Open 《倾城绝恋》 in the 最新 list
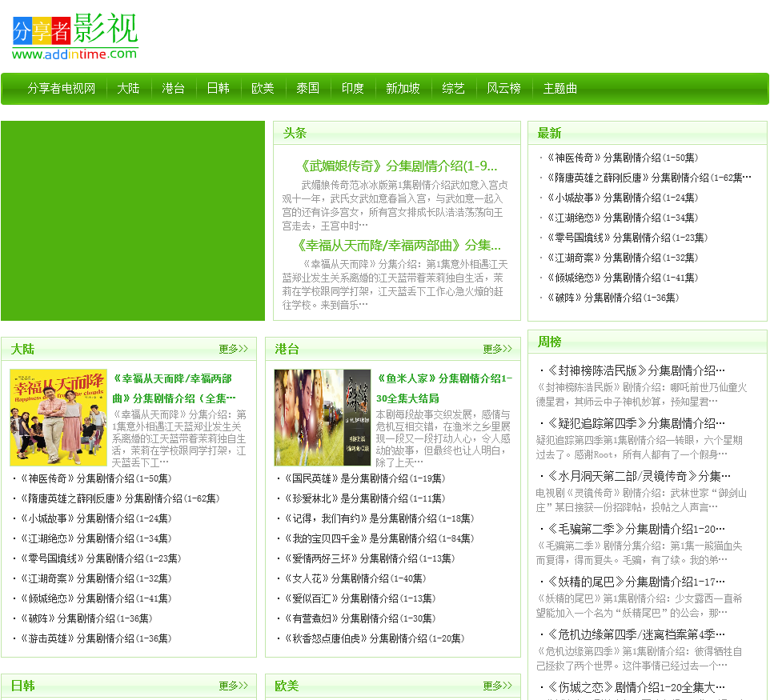The width and height of the screenshot is (770, 700). (622, 278)
